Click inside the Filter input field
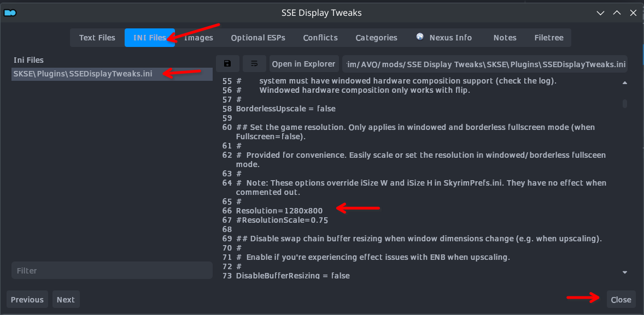 point(112,271)
